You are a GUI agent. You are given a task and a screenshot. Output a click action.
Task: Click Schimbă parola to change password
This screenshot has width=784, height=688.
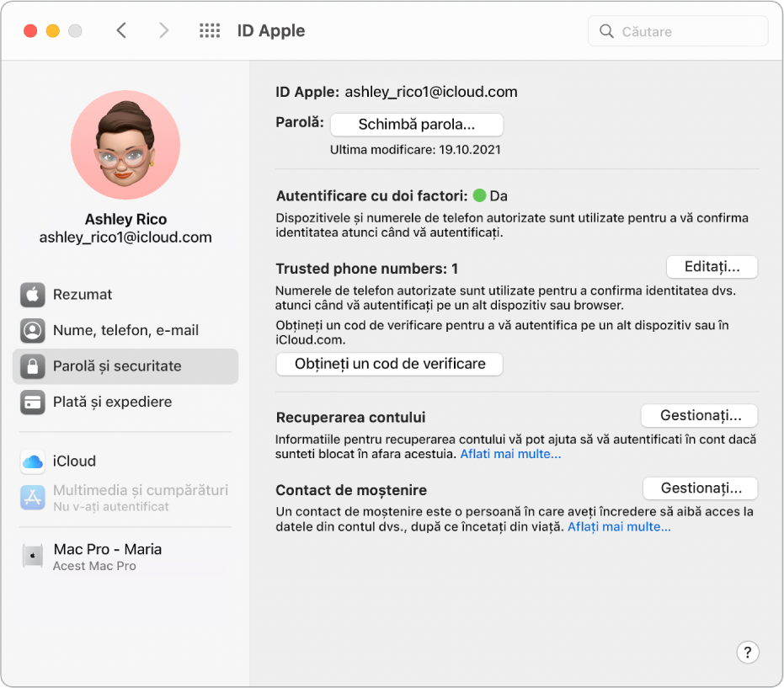tap(416, 125)
